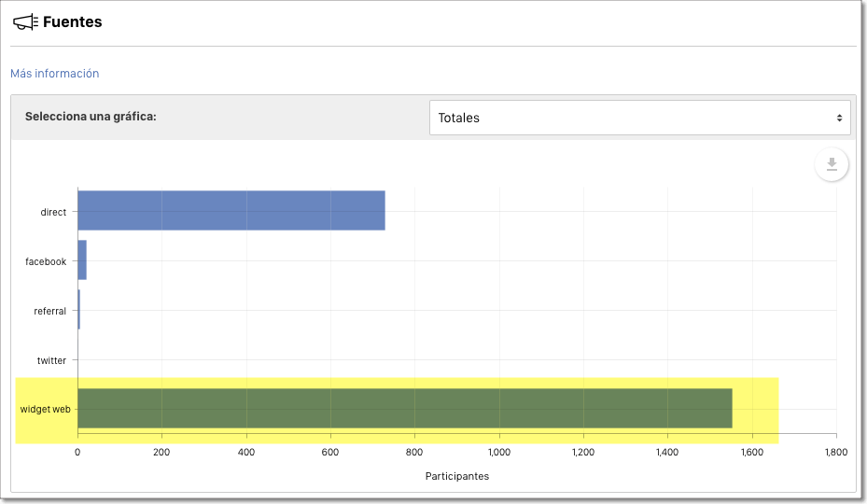Image resolution: width=867 pixels, height=504 pixels.
Task: Click the referral axis label
Action: pyautogui.click(x=49, y=311)
